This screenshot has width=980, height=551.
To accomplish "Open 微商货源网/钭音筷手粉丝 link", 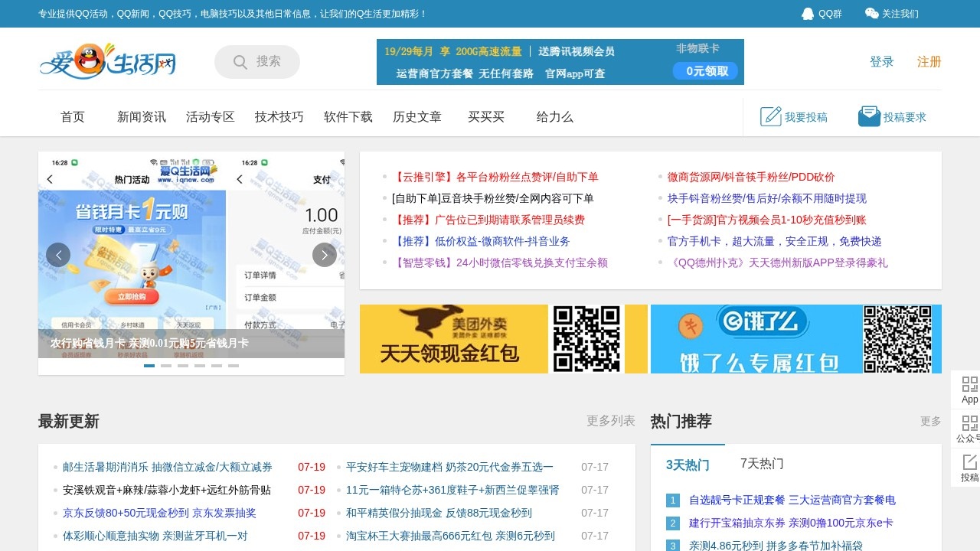I will coord(751,177).
